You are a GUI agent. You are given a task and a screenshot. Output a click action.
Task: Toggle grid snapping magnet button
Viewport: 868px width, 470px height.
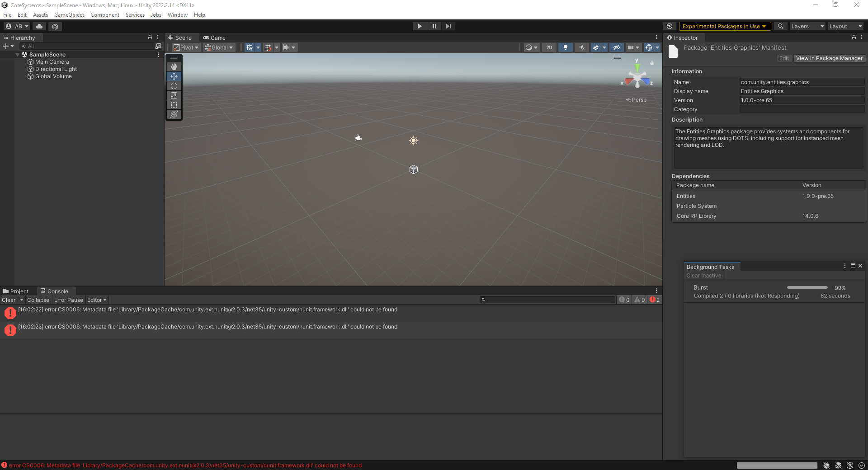point(268,47)
